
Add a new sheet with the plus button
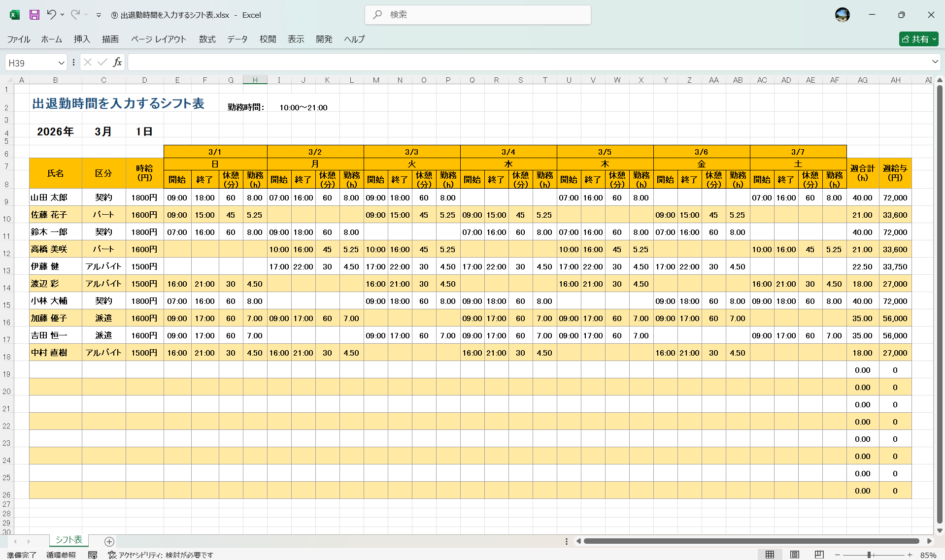pyautogui.click(x=109, y=542)
